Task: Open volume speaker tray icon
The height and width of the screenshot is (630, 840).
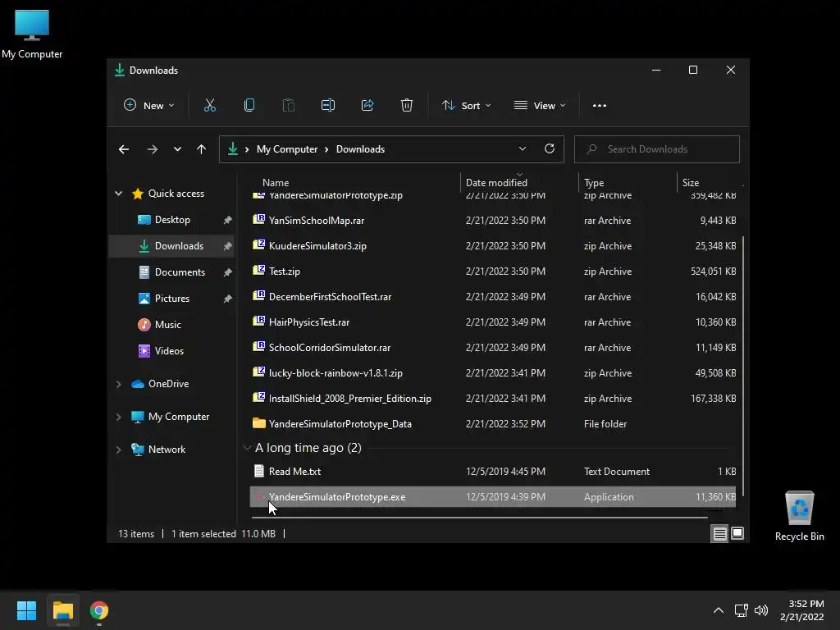Action: point(760,610)
